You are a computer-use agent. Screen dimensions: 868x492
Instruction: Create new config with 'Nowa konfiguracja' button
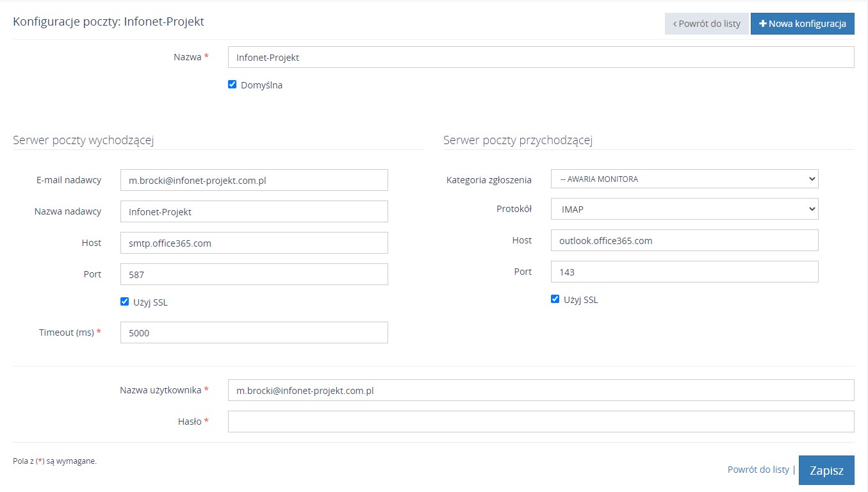click(803, 24)
